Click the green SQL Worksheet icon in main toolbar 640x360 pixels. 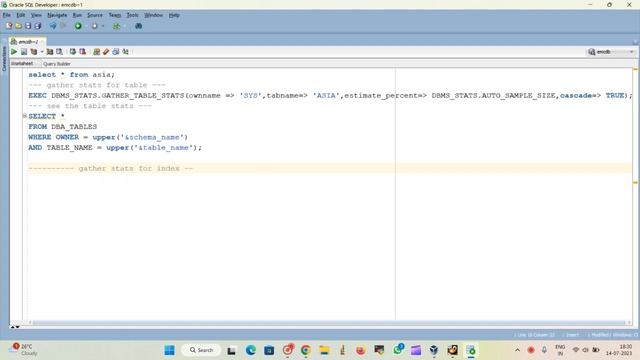[117, 26]
